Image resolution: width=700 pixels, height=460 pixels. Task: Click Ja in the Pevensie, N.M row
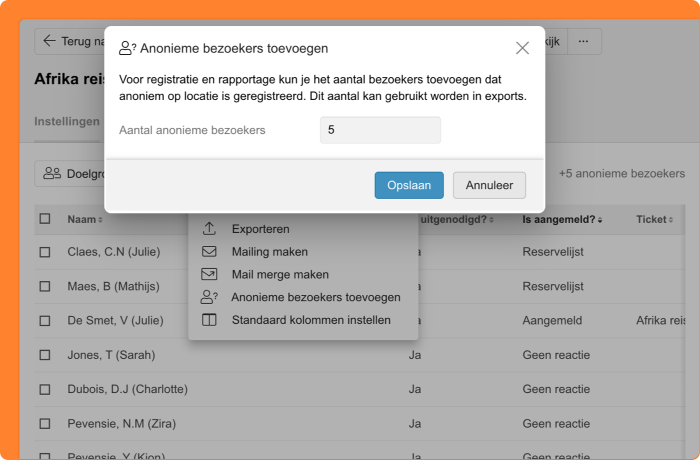point(415,423)
